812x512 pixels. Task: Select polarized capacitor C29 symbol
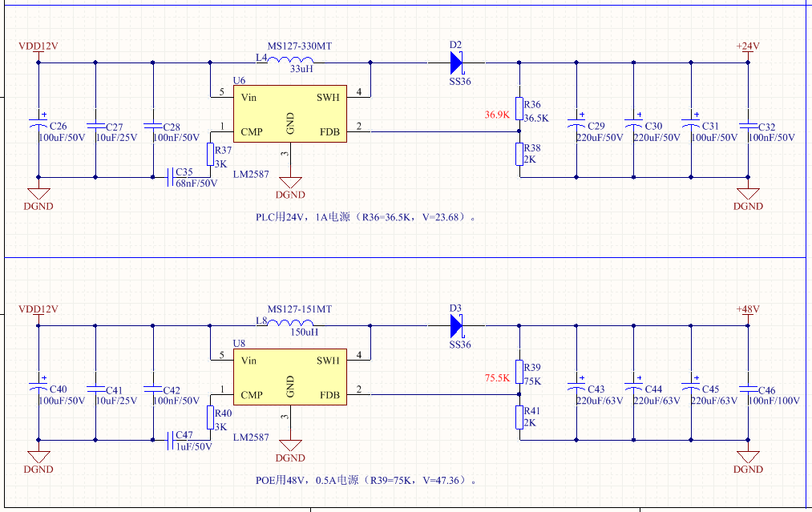(576, 122)
